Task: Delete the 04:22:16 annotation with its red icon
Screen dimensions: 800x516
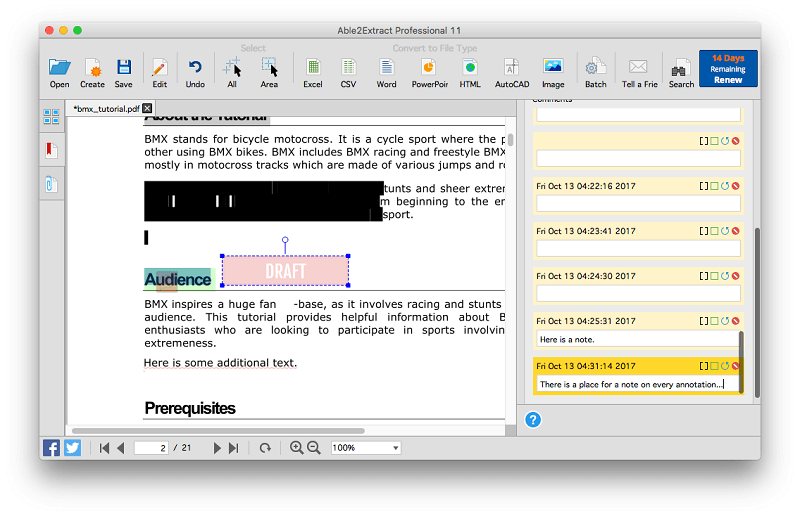Action: (x=736, y=186)
